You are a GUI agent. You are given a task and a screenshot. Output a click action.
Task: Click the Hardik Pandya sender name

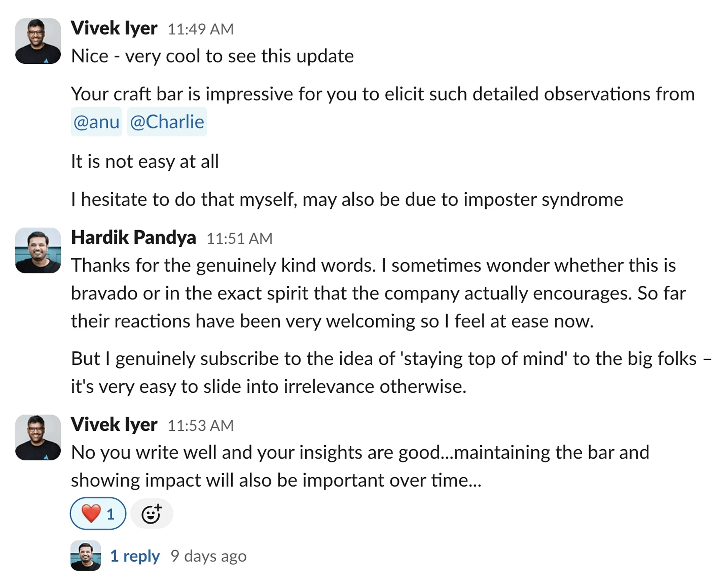coord(134,237)
